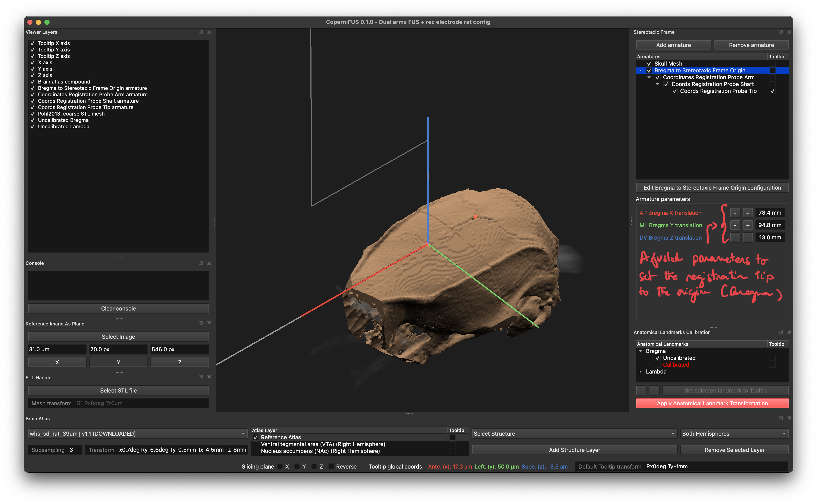Open the Both Hemispheres dropdown
This screenshot has width=817, height=504.
pyautogui.click(x=734, y=434)
